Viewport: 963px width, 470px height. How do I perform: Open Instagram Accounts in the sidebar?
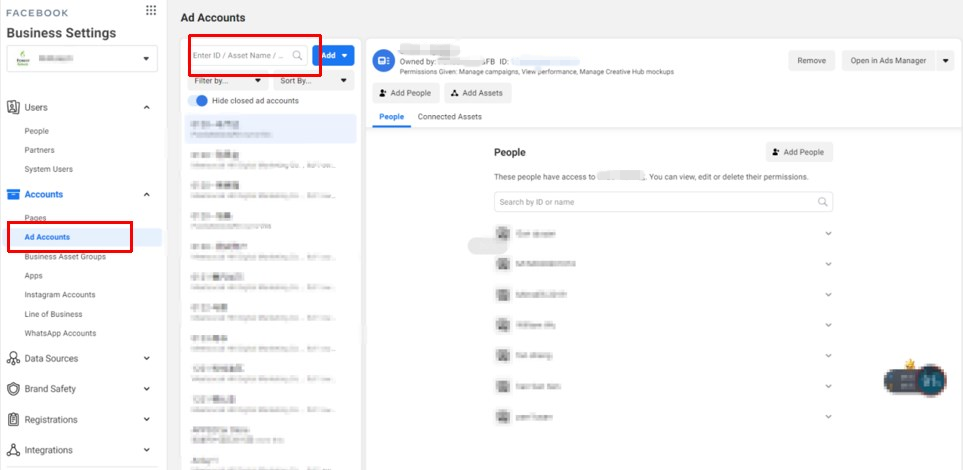click(60, 295)
